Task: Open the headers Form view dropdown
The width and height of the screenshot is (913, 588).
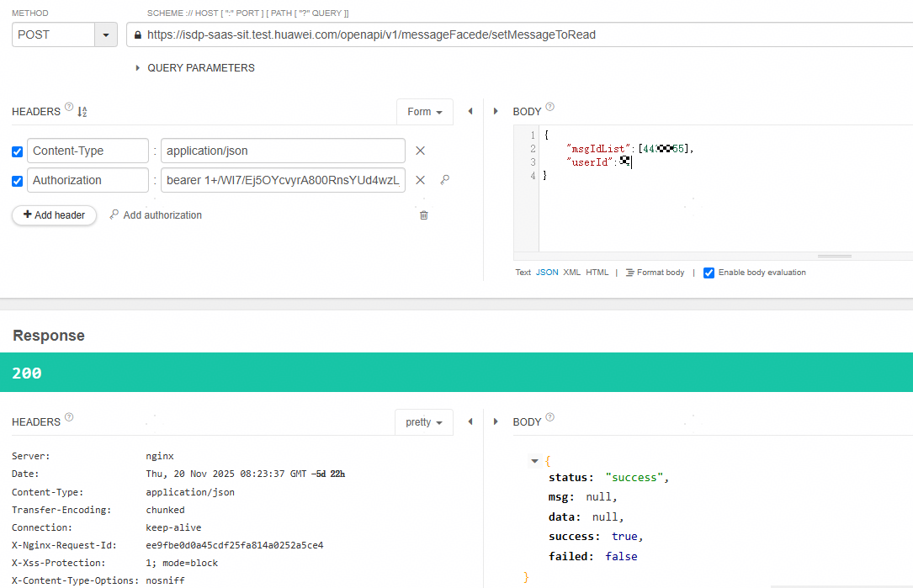Action: click(424, 112)
